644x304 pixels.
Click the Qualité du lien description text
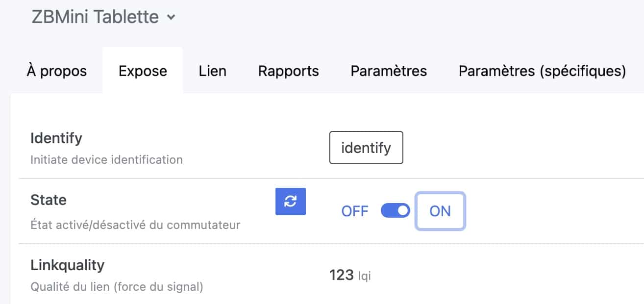[117, 287]
